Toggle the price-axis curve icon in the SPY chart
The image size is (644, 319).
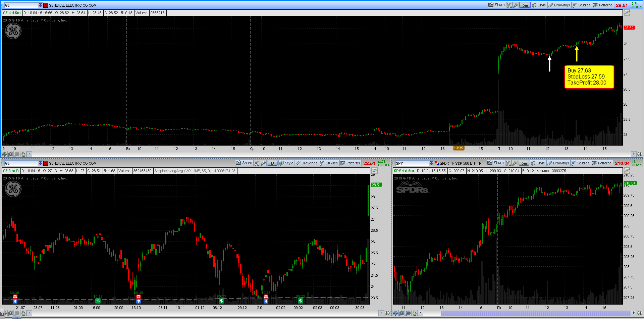coord(627,171)
